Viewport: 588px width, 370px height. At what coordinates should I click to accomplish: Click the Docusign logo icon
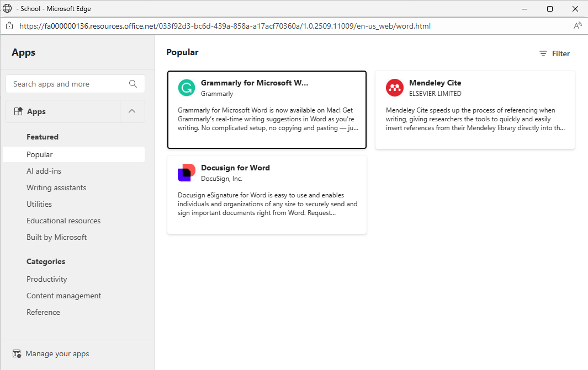tap(187, 173)
